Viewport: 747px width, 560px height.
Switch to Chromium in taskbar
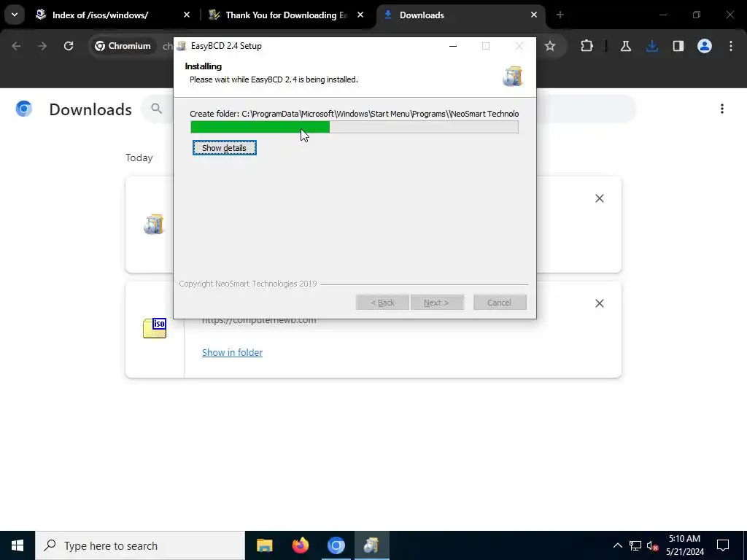(336, 545)
